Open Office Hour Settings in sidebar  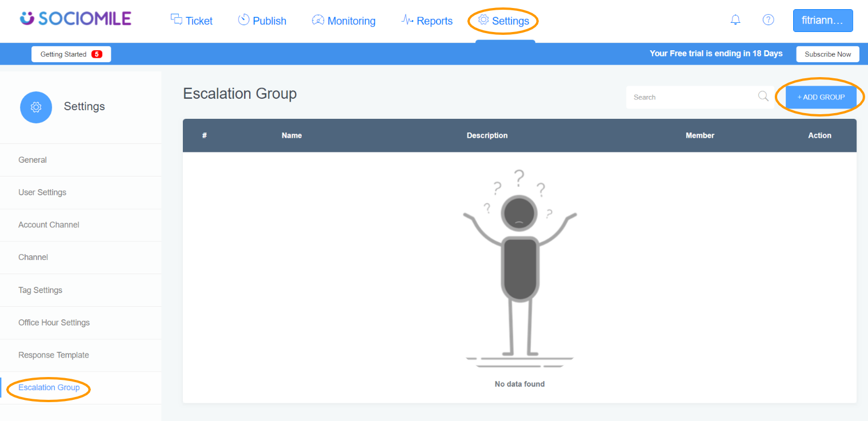81,323
